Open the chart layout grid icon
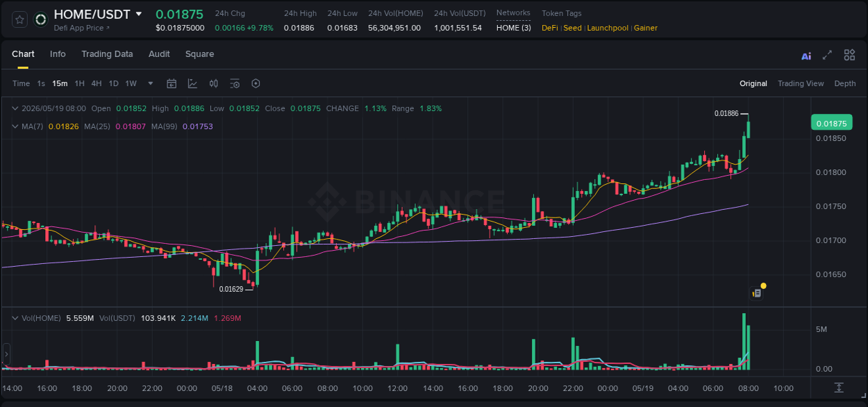868x407 pixels. coord(849,55)
